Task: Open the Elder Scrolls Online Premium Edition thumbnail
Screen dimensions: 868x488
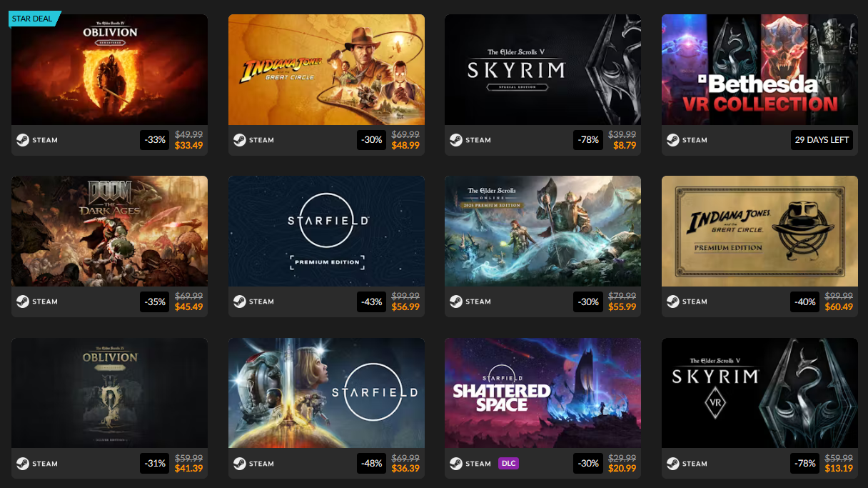Action: 542,231
